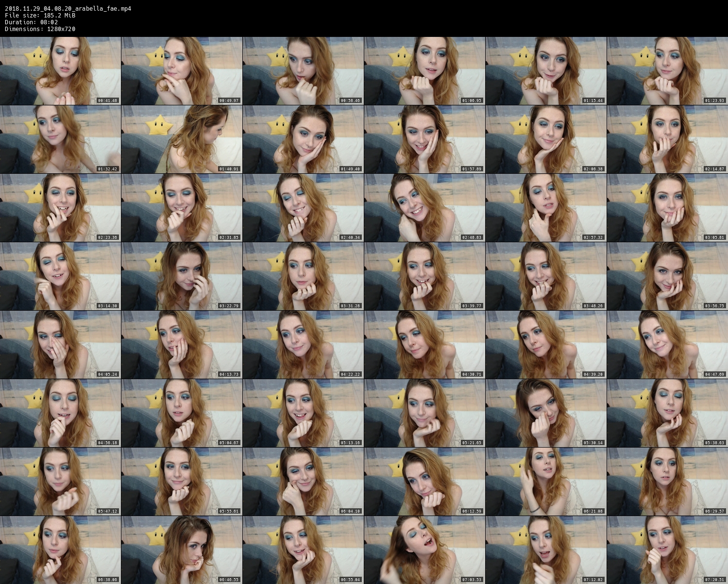Viewport: 728px width, 584px height.
Task: Choose the frame at 03:22.79
Action: (182, 276)
